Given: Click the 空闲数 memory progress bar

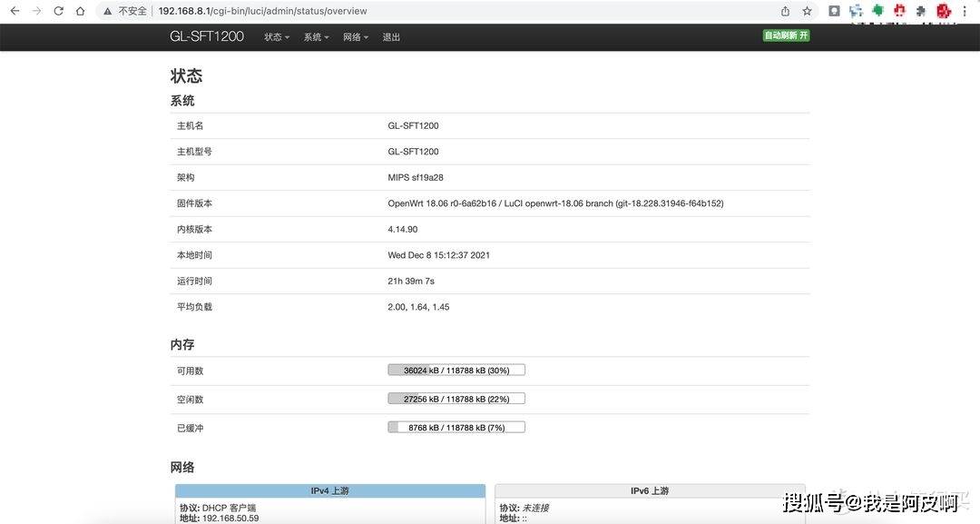Looking at the screenshot, I should (x=456, y=399).
